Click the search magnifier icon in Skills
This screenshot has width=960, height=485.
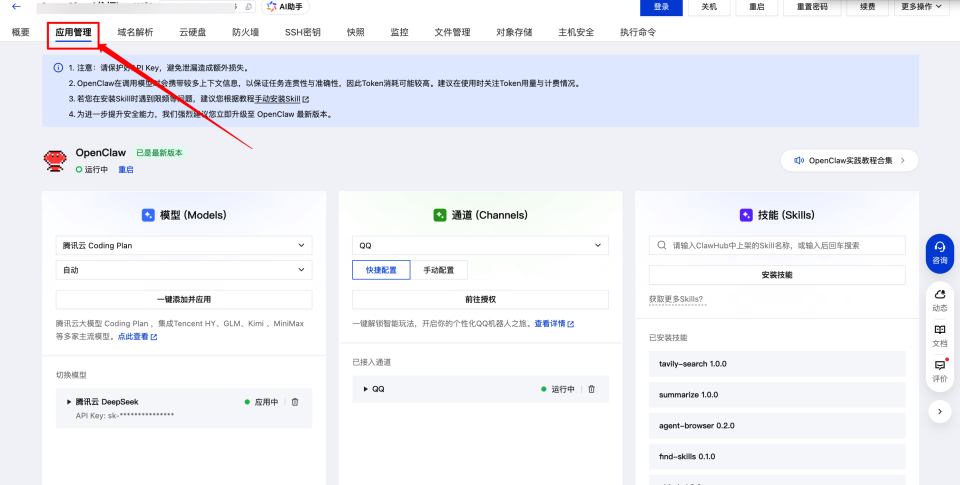click(x=661, y=246)
